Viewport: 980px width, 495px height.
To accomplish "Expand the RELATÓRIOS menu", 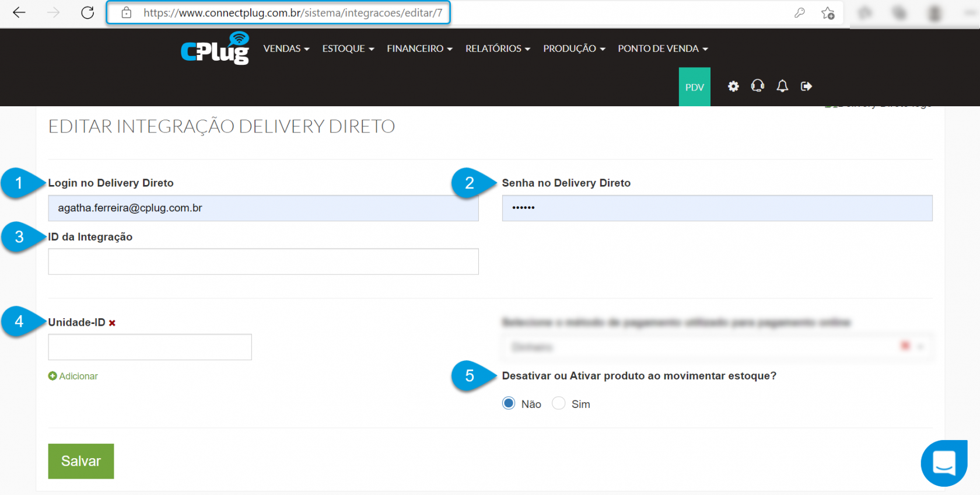I will pyautogui.click(x=498, y=48).
